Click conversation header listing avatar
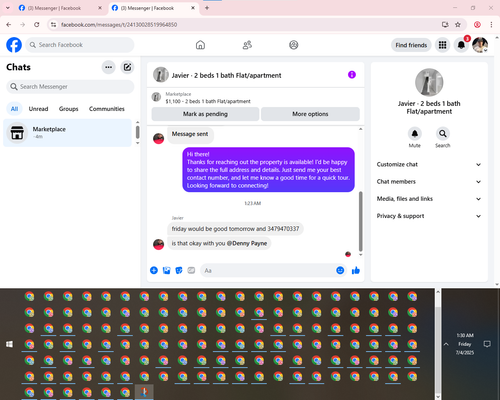 point(161,75)
